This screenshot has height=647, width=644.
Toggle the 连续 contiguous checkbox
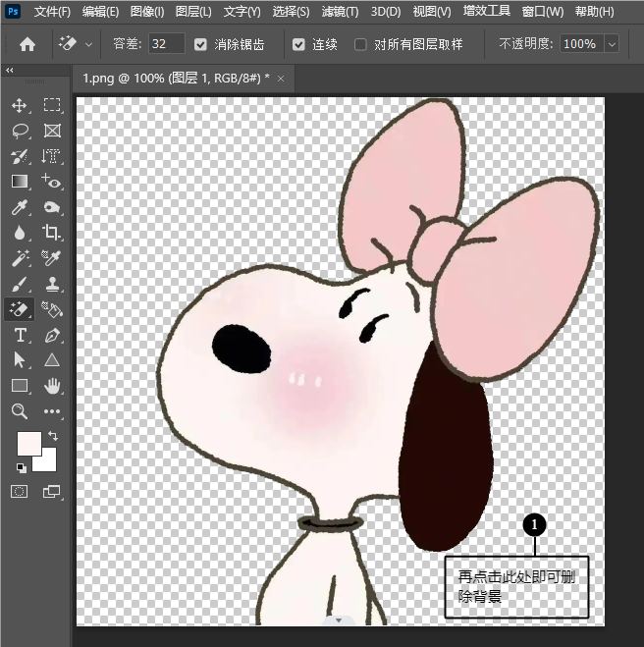coord(298,44)
